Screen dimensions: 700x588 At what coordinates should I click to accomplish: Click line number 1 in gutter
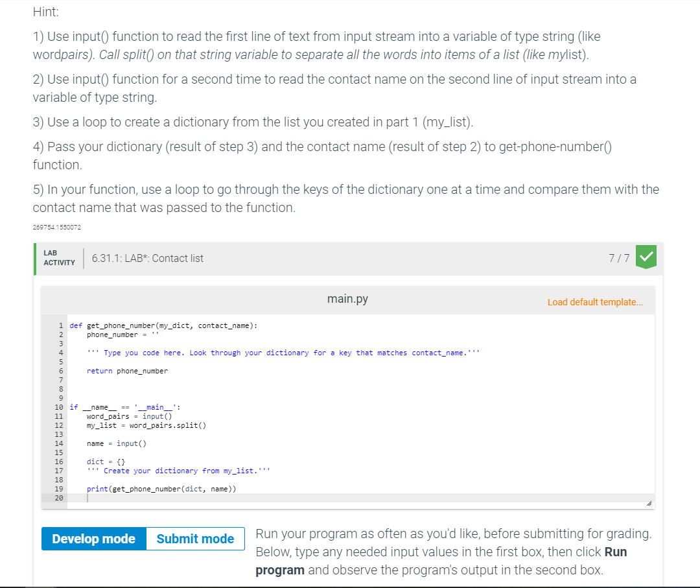61,326
